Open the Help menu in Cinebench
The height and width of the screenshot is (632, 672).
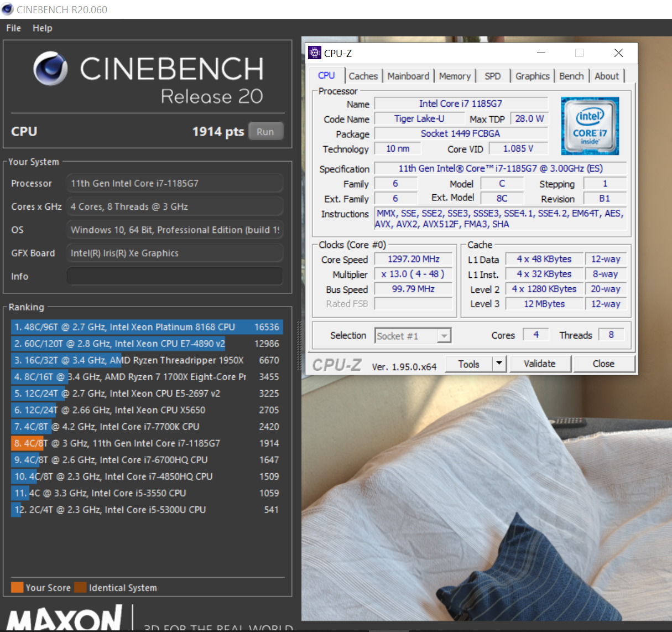point(43,28)
